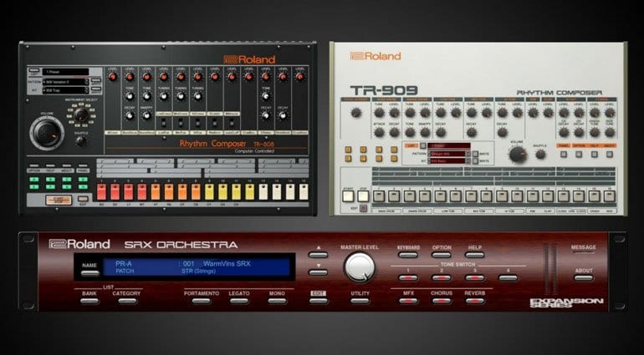Click yellow step button 9 on TR-808
This screenshot has height=355, width=644.
click(209, 192)
